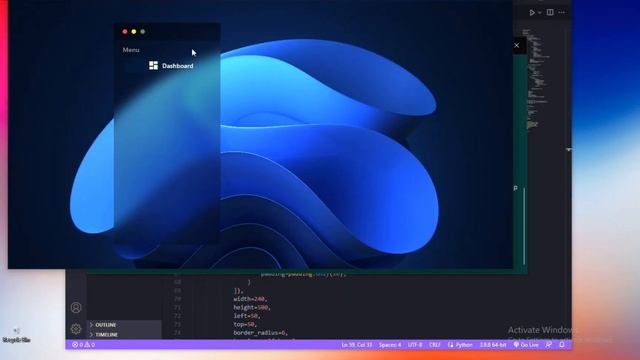Open the errors and warnings indicator in the status bar
Image resolution: width=640 pixels, height=360 pixels.
coord(84,345)
